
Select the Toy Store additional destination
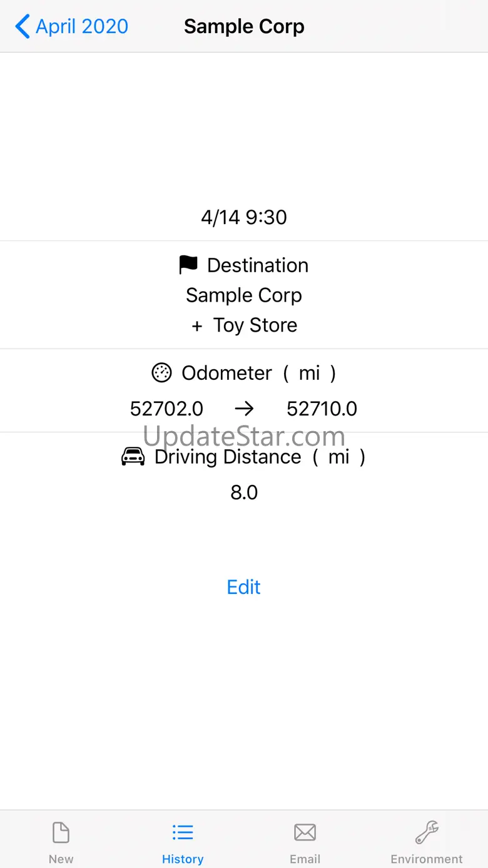pyautogui.click(x=255, y=325)
